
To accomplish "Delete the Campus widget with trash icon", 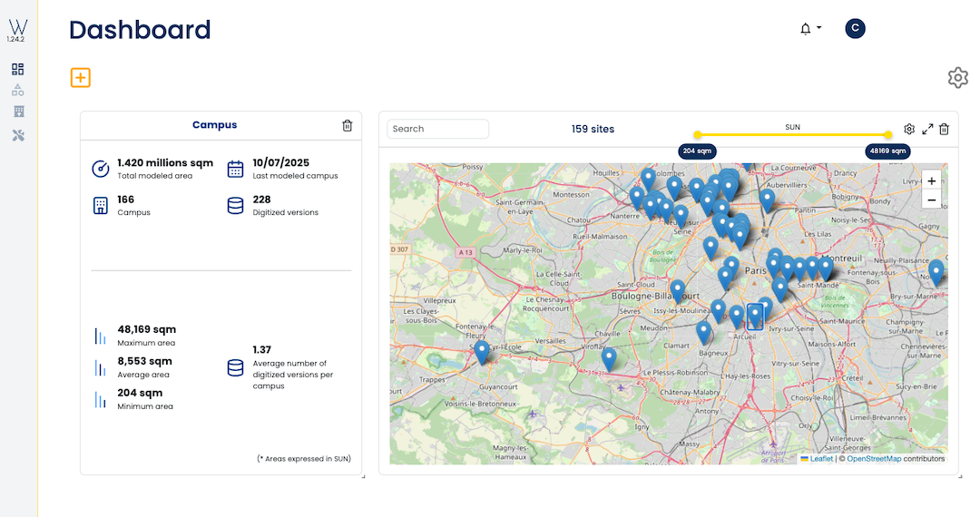I will pyautogui.click(x=347, y=126).
